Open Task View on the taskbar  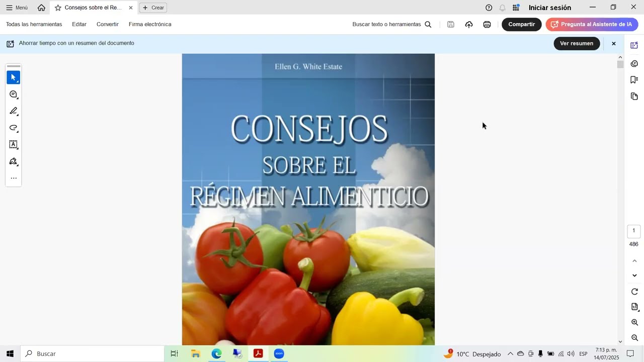coord(174,354)
